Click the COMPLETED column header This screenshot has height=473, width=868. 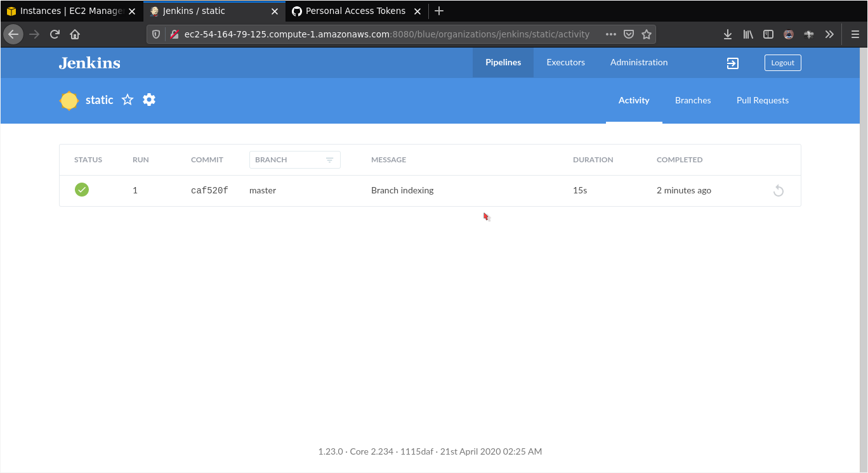coord(680,160)
